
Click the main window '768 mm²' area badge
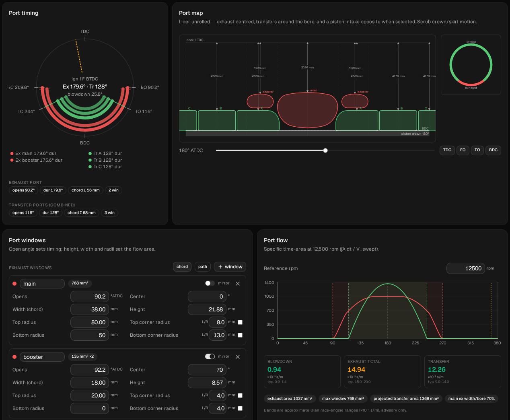80,283
